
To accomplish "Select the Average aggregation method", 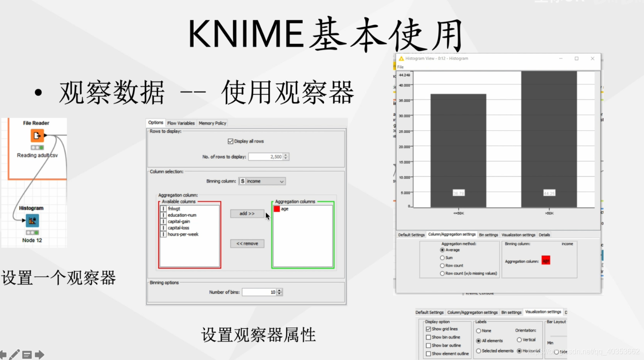I will pyautogui.click(x=443, y=250).
